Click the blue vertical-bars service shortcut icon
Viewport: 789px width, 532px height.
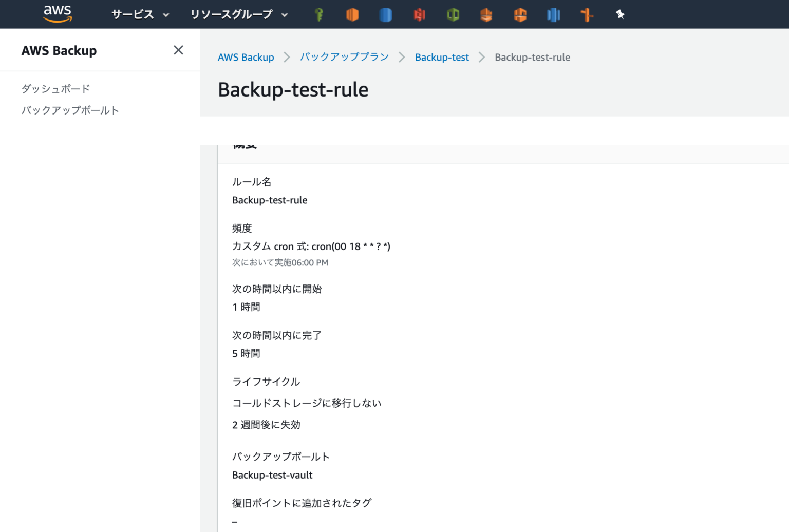pos(553,14)
